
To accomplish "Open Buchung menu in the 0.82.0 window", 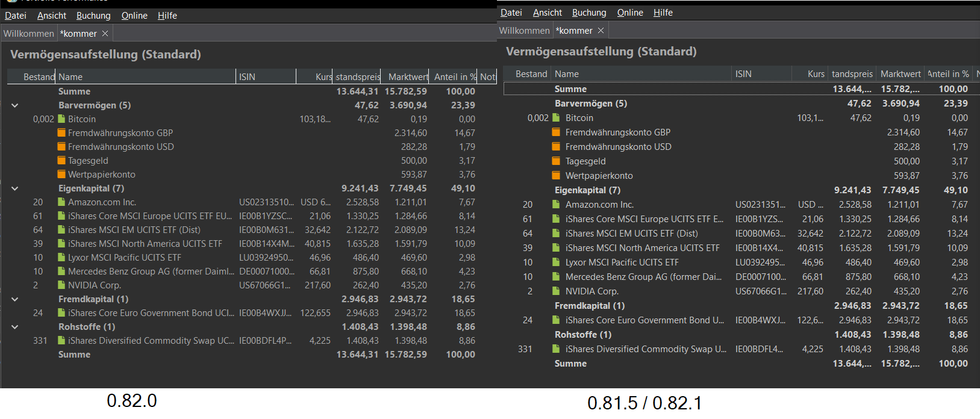I will pyautogui.click(x=93, y=16).
